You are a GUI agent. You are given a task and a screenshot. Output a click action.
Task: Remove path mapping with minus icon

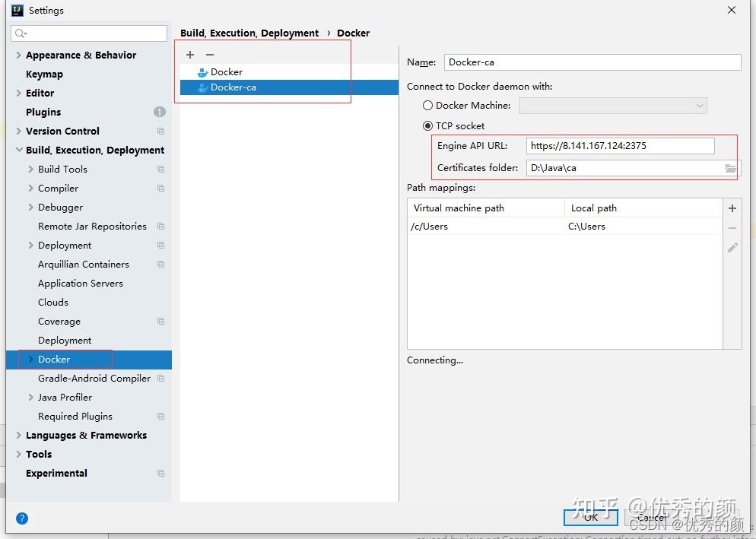(732, 227)
